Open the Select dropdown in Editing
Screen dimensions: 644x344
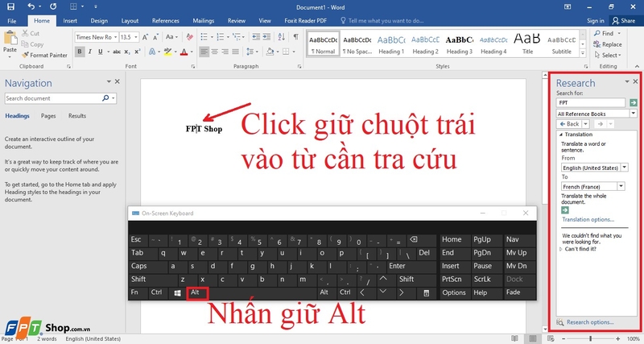[x=608, y=55]
